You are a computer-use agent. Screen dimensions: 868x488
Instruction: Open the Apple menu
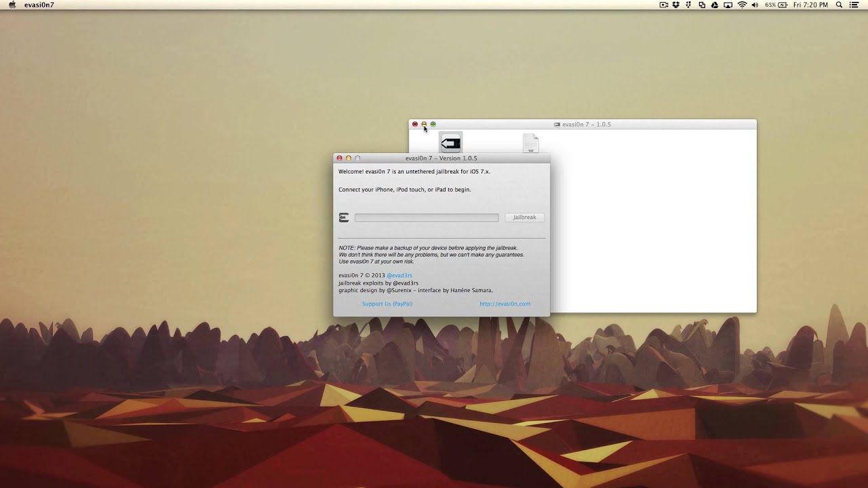12,5
